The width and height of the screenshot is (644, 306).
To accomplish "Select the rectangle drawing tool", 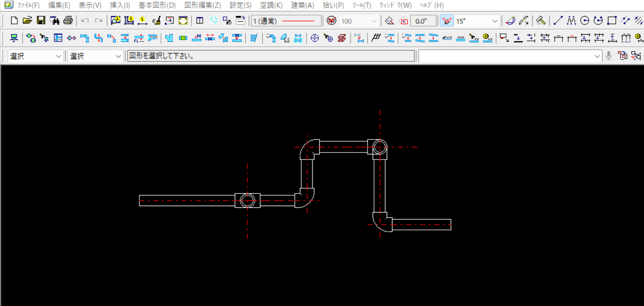I will click(x=612, y=21).
